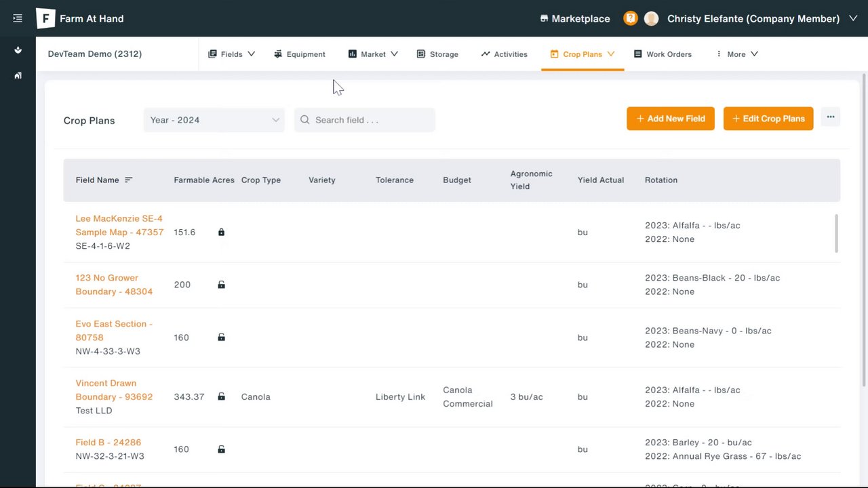Image resolution: width=868 pixels, height=488 pixels.
Task: Toggle the lock for Lee MacKenzie SE-4 field
Action: [x=221, y=232]
